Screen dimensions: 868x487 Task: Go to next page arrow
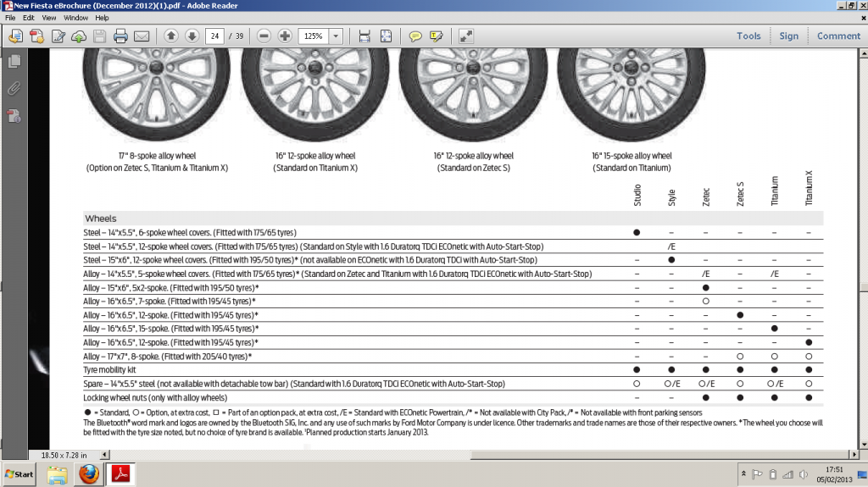192,36
